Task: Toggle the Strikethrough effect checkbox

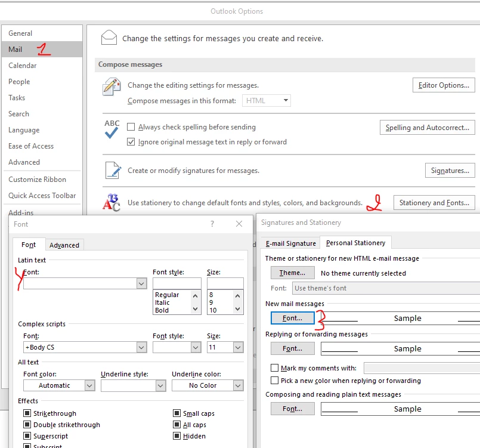Action: 27,413
